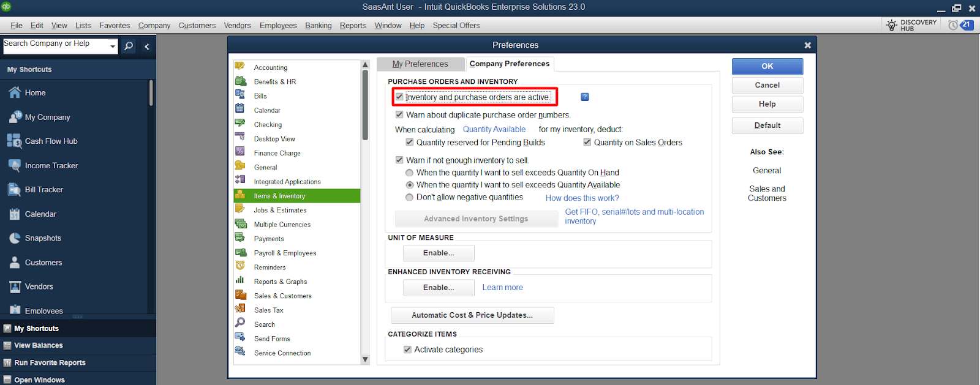This screenshot has height=385, width=980.
Task: Click the Default button
Action: tap(767, 125)
